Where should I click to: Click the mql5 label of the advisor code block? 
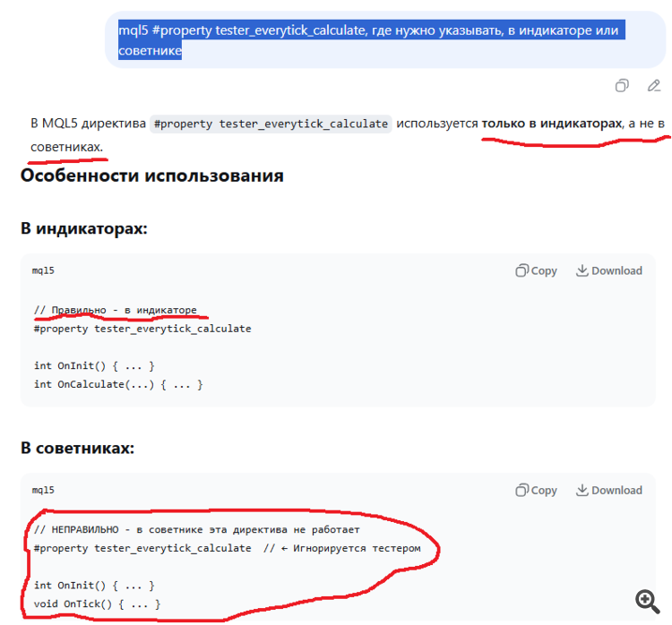[x=43, y=490]
